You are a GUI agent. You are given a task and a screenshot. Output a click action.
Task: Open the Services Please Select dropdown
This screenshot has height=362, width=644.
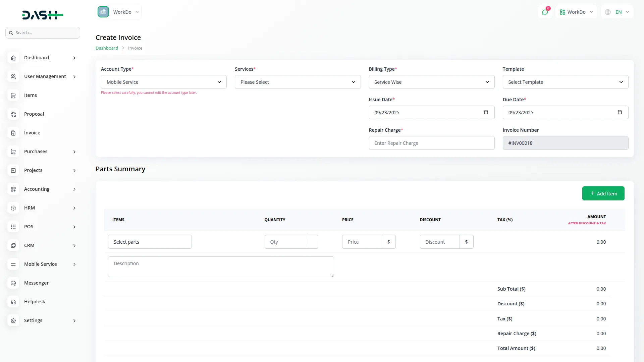pos(298,82)
